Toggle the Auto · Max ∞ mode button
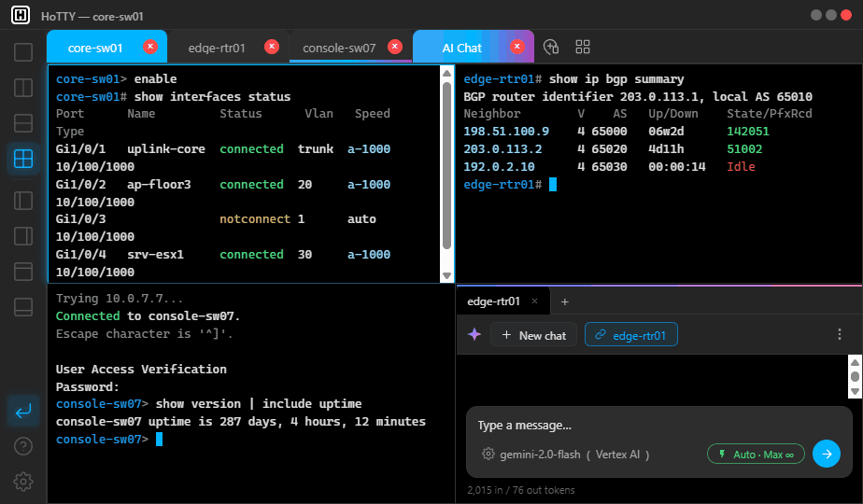This screenshot has width=863, height=504. point(756,454)
